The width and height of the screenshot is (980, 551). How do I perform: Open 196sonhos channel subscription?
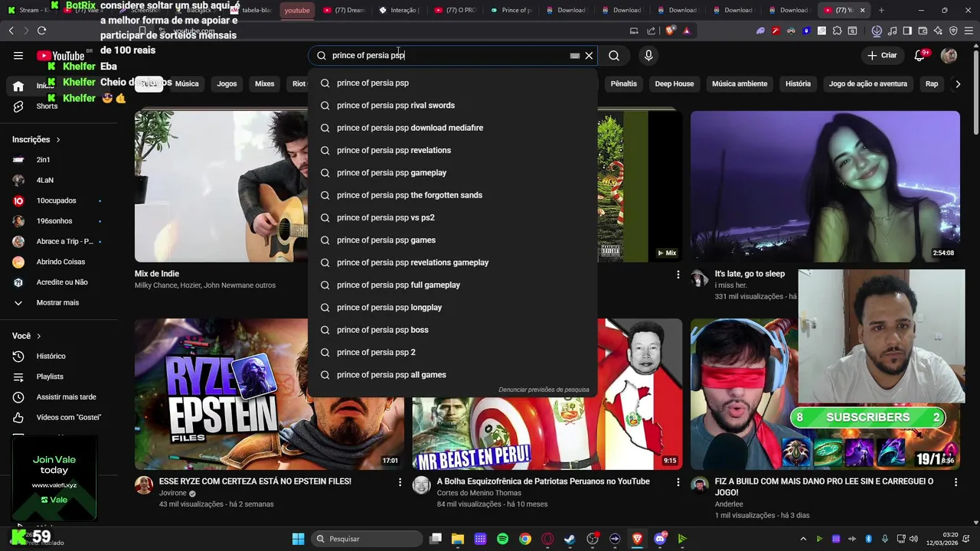click(x=57, y=221)
